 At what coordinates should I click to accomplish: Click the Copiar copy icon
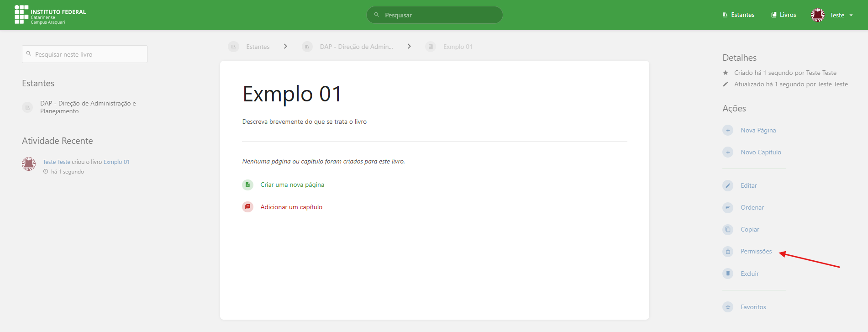[728, 229]
